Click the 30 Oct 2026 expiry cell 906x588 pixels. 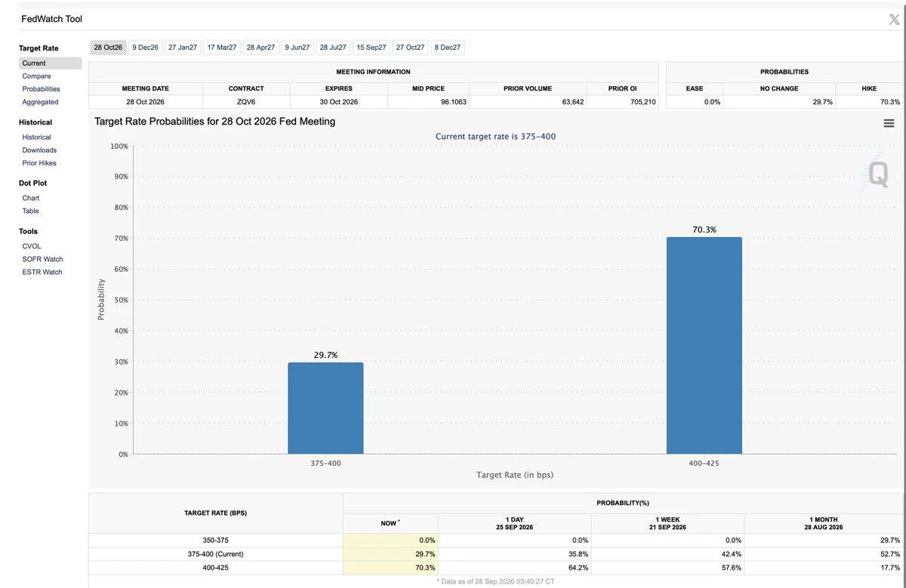(338, 102)
